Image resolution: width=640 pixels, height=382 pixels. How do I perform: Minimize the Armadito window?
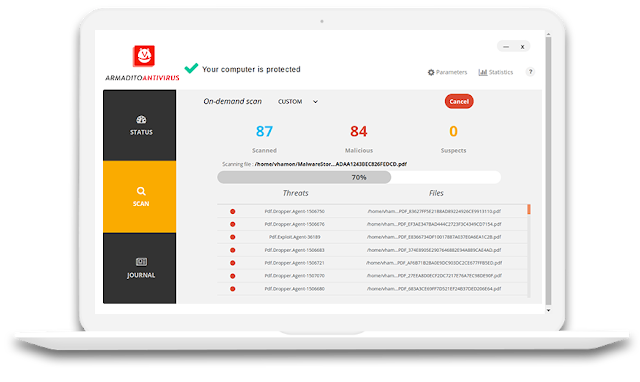tap(506, 47)
